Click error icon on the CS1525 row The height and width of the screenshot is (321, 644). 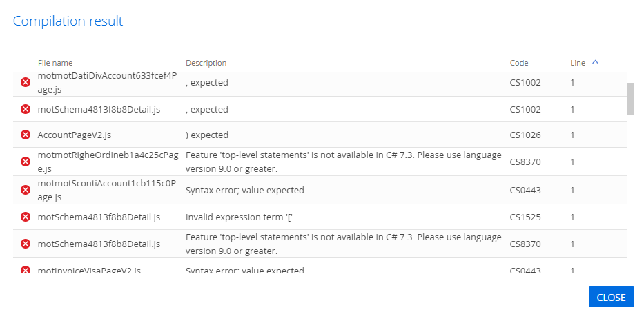point(26,217)
